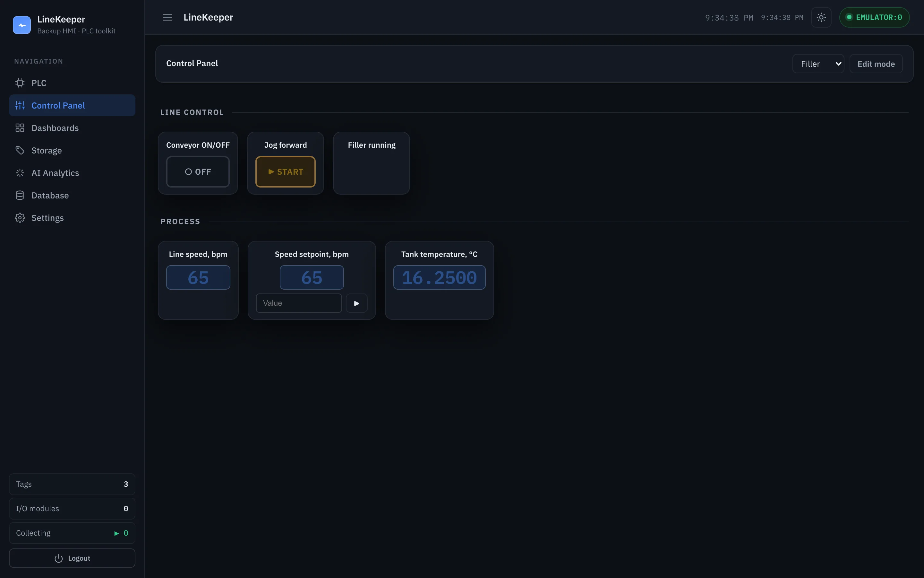Click the EMULATOR:0 connection badge
This screenshot has width=924, height=578.
click(x=874, y=17)
